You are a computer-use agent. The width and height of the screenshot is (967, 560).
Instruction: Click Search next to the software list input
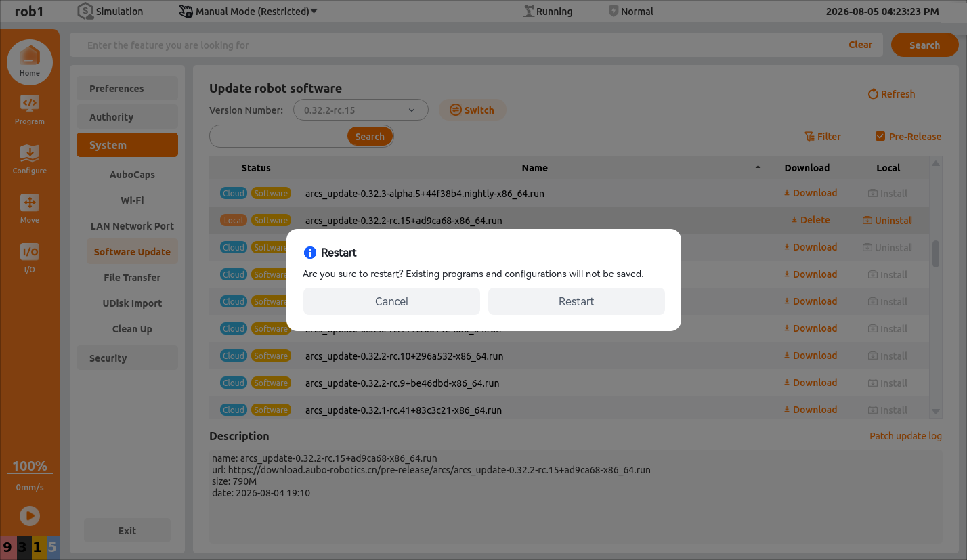pos(370,136)
